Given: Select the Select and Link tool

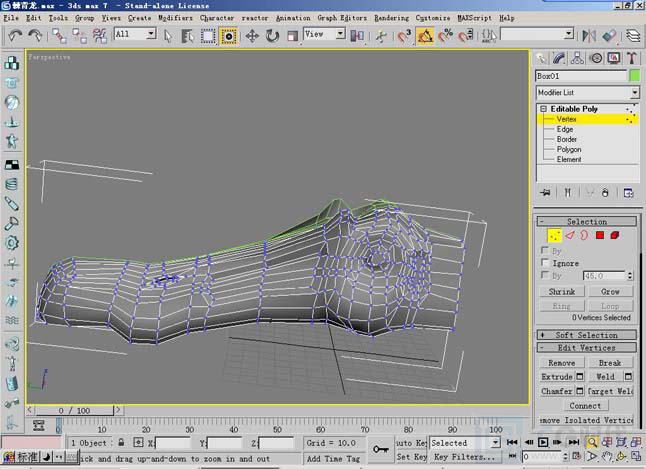Looking at the screenshot, I should click(59, 36).
